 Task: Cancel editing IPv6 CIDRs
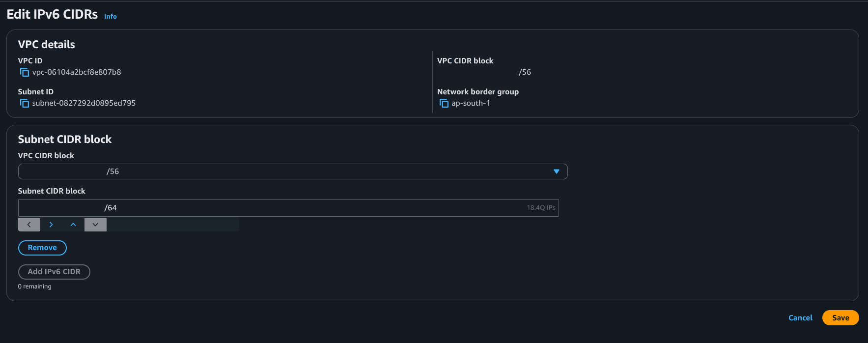coord(800,318)
